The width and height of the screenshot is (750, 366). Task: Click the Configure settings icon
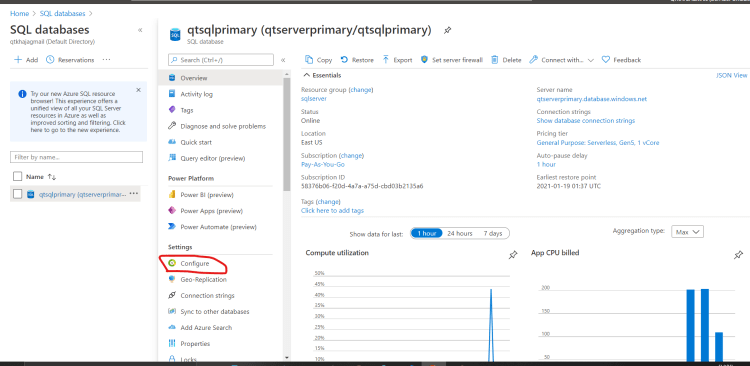coord(172,263)
